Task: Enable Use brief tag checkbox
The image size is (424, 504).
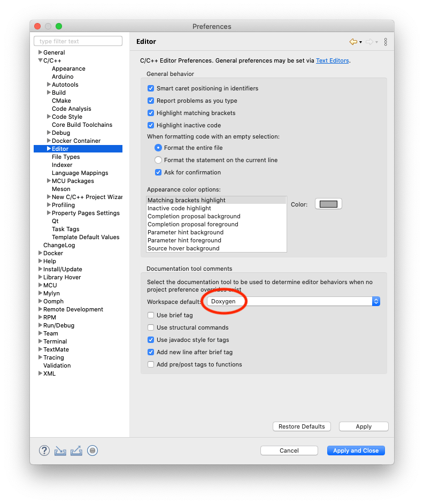Action: point(151,315)
